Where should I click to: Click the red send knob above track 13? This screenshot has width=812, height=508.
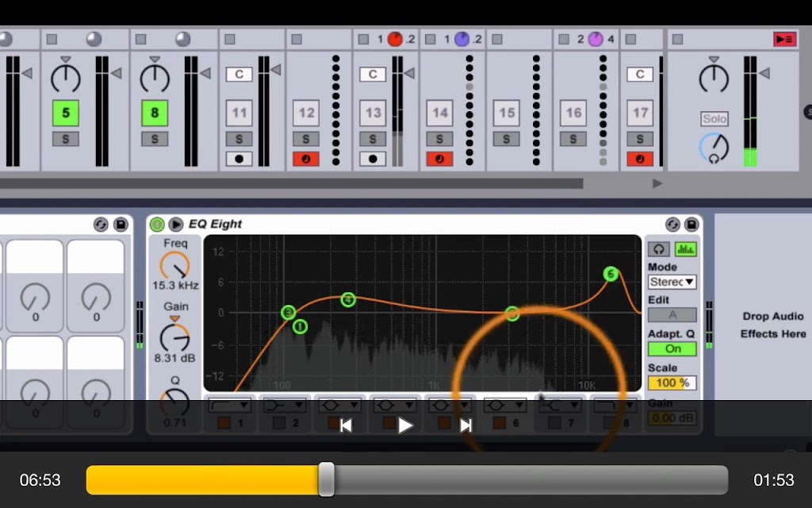pyautogui.click(x=395, y=39)
